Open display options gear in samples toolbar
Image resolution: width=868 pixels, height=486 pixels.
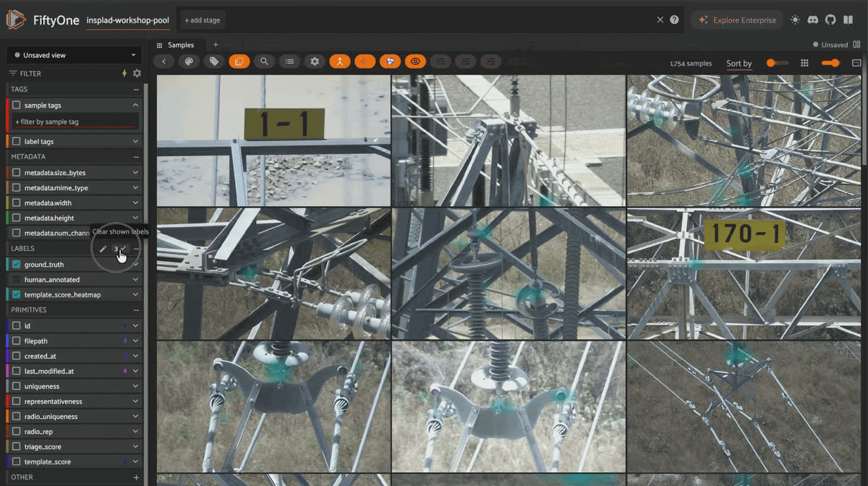[x=315, y=61]
